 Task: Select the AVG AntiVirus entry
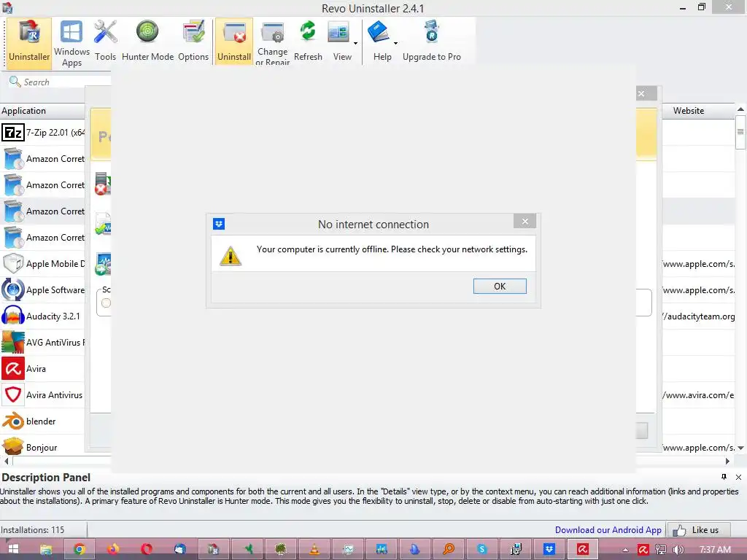coord(43,343)
